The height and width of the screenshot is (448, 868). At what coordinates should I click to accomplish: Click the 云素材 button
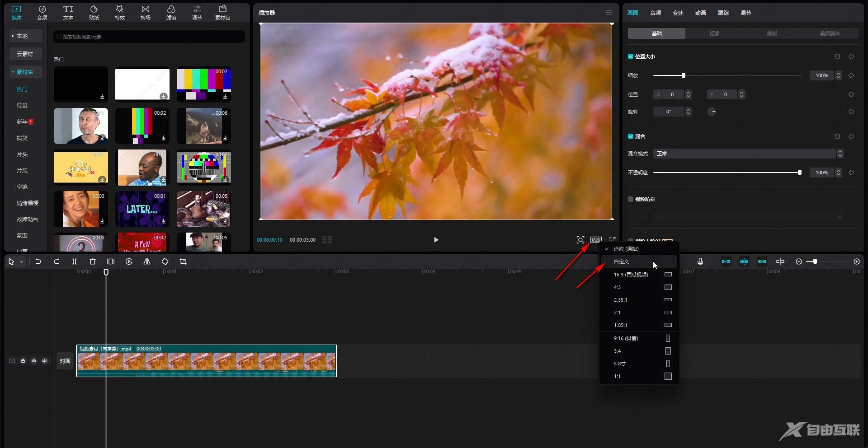point(26,54)
